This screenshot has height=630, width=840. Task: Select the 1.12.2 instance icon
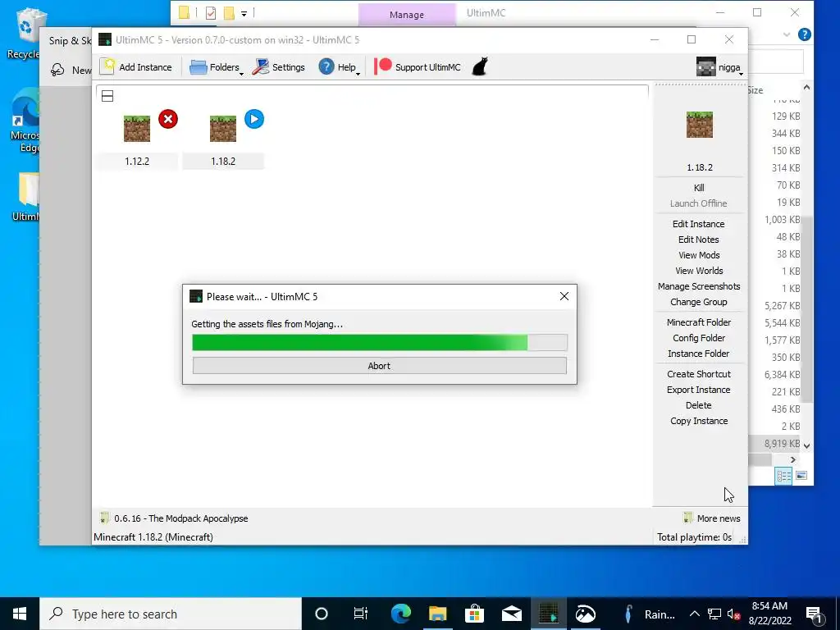tap(137, 129)
